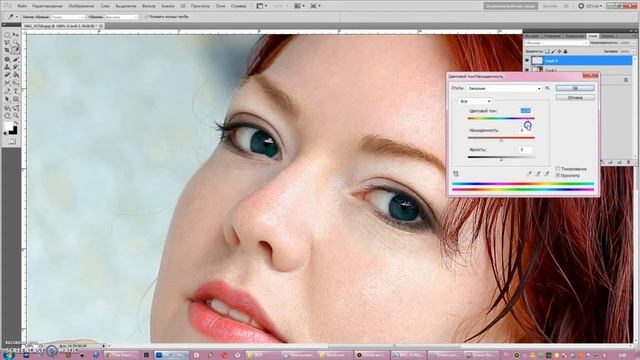Click the on-image adjustment hand icon in dialog
This screenshot has height=360, width=640.
point(456,174)
